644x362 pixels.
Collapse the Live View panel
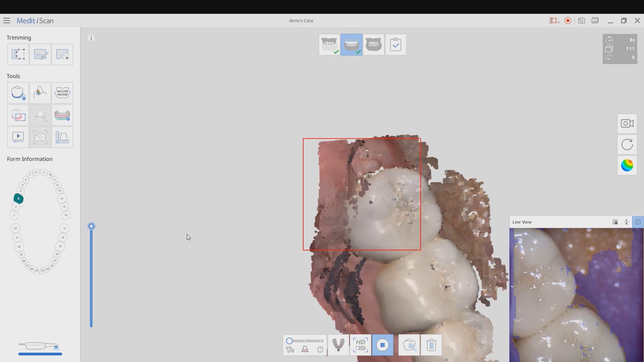point(626,222)
